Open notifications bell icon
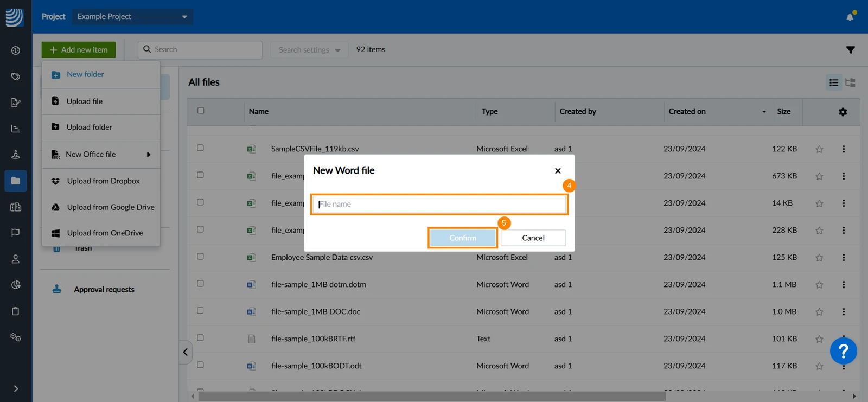Image resolution: width=868 pixels, height=402 pixels. pyautogui.click(x=850, y=17)
